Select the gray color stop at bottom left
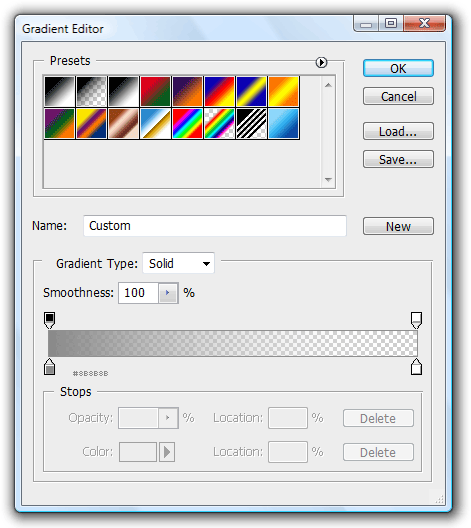 pyautogui.click(x=49, y=367)
